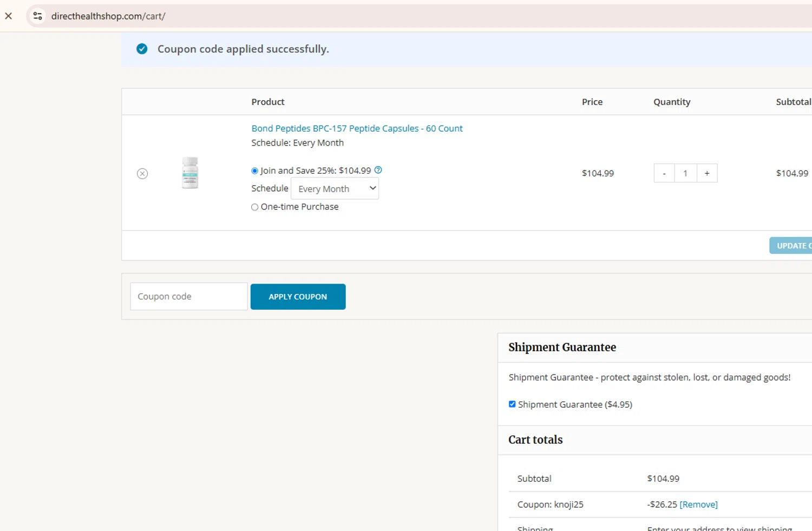Click the Price cell showing $104.99
Image resolution: width=812 pixels, height=531 pixels.
pos(598,173)
